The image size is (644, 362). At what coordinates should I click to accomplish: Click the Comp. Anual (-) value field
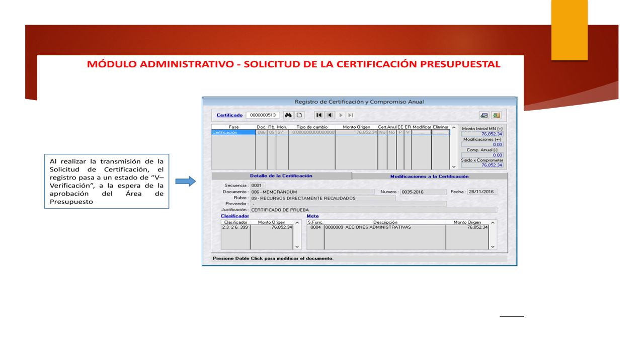coord(482,155)
